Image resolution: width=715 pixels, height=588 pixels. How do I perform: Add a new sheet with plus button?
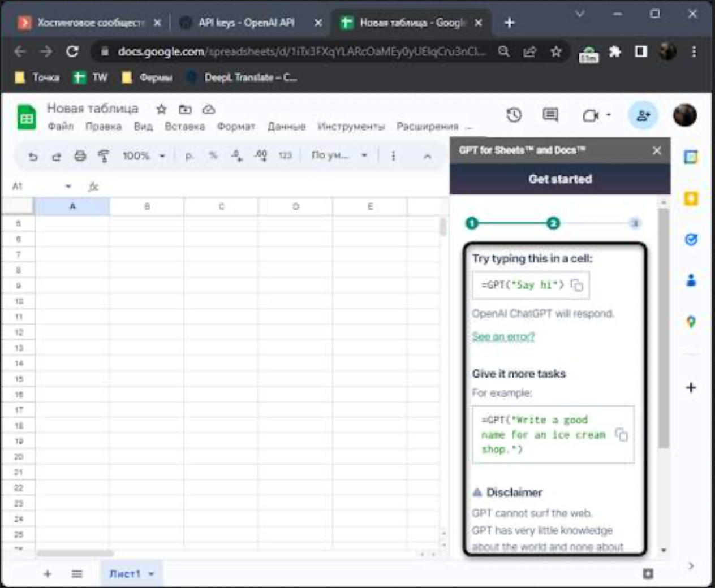point(48,574)
